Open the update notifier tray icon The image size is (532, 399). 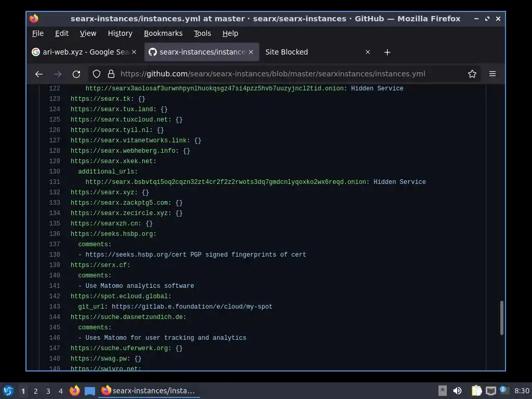(x=504, y=390)
